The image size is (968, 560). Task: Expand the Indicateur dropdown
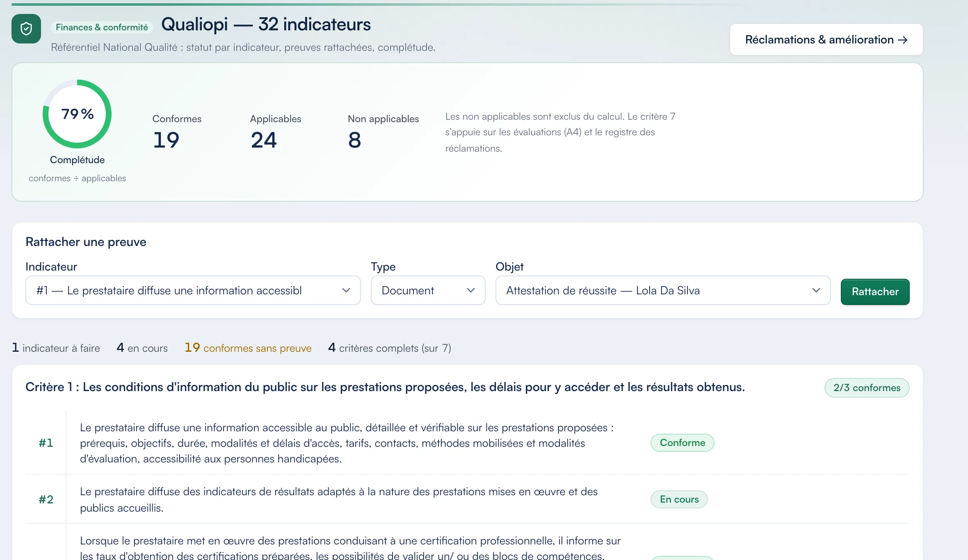193,290
